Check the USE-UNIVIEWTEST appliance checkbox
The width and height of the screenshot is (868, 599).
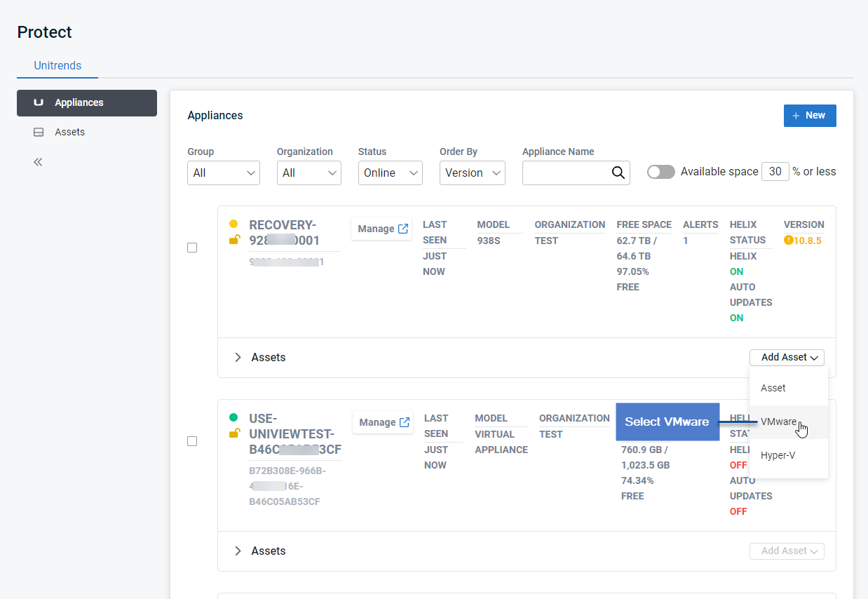tap(192, 441)
